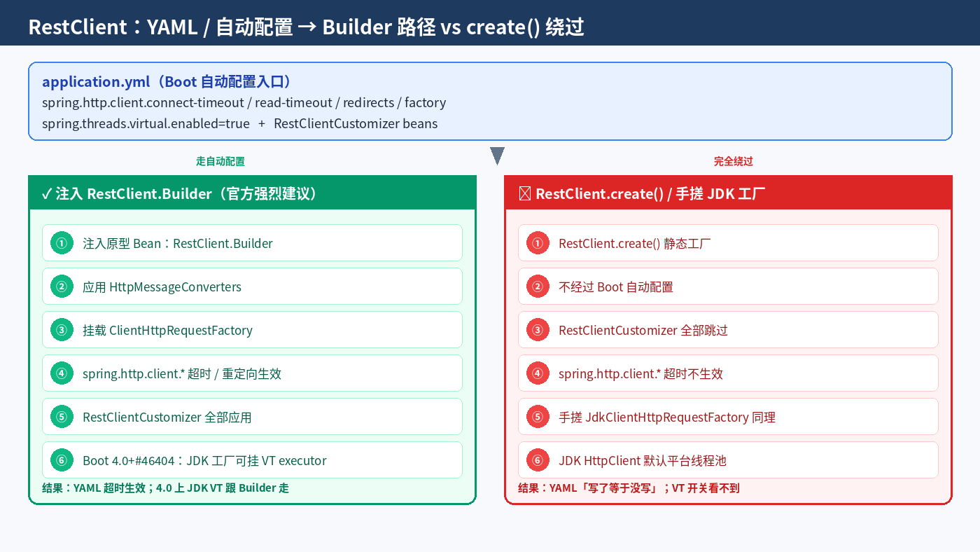
Task: Click the row '注入原型 Bean：RestClient.Builder'
Action: click(x=252, y=243)
